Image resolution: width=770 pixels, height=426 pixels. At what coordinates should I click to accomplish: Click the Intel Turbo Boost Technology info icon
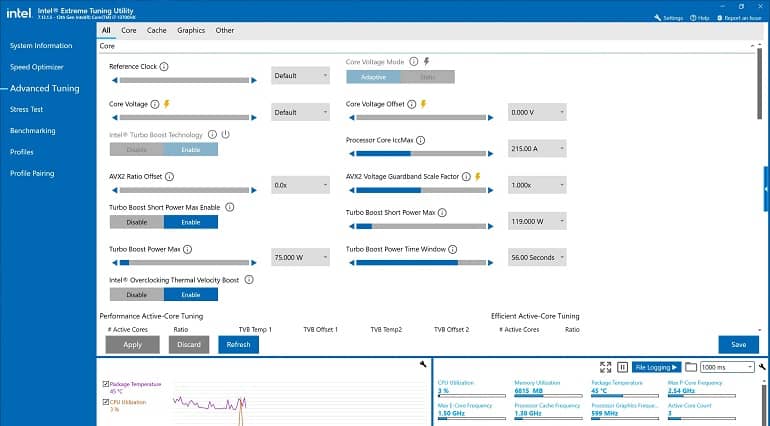click(x=212, y=135)
